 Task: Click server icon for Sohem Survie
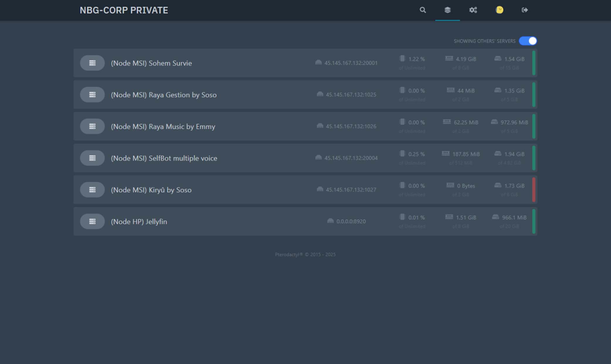pyautogui.click(x=92, y=63)
